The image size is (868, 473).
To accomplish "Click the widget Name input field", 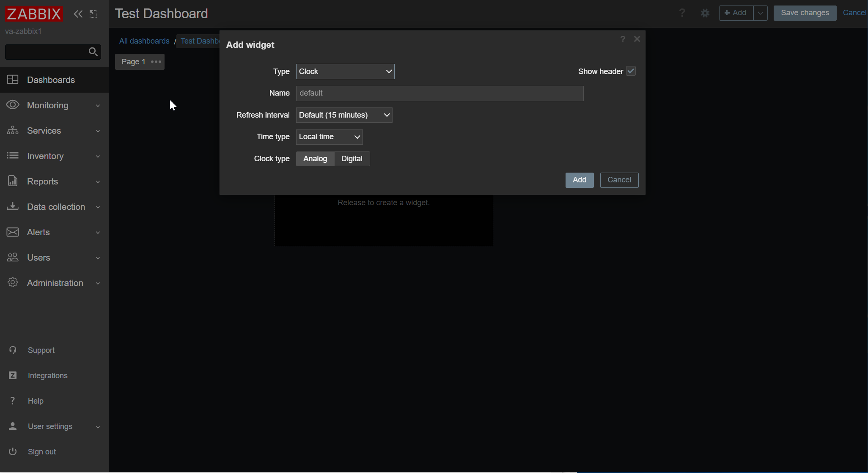I will [439, 93].
